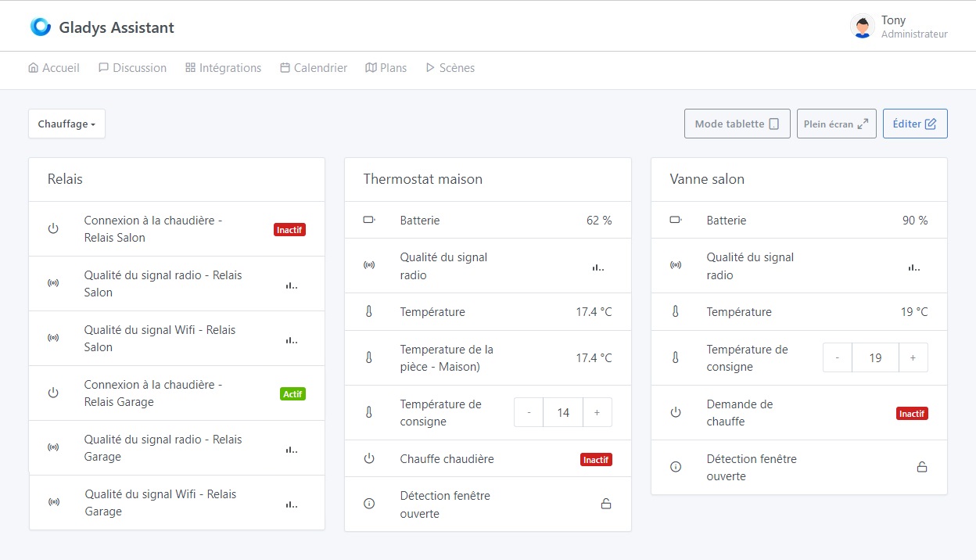The width and height of the screenshot is (976, 560).
Task: Click the power icon beside Connexion à la chaudière - Relais Salon
Action: tap(53, 228)
